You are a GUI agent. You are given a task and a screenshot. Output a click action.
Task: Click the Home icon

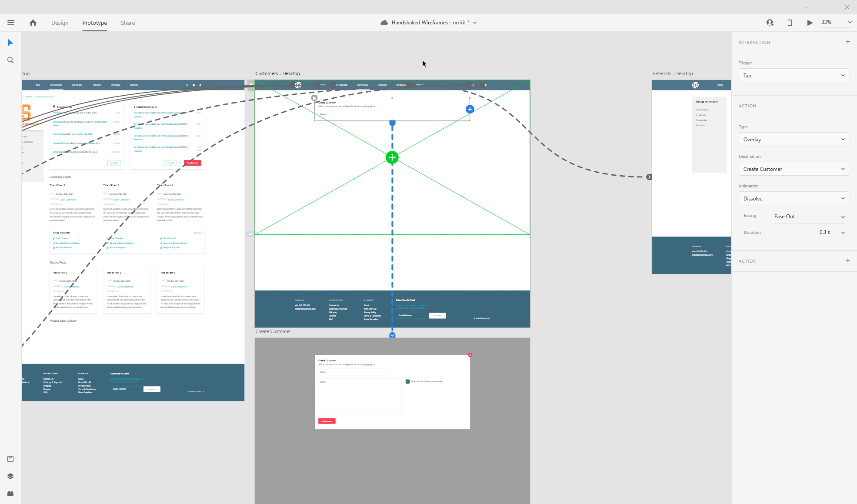pyautogui.click(x=33, y=23)
